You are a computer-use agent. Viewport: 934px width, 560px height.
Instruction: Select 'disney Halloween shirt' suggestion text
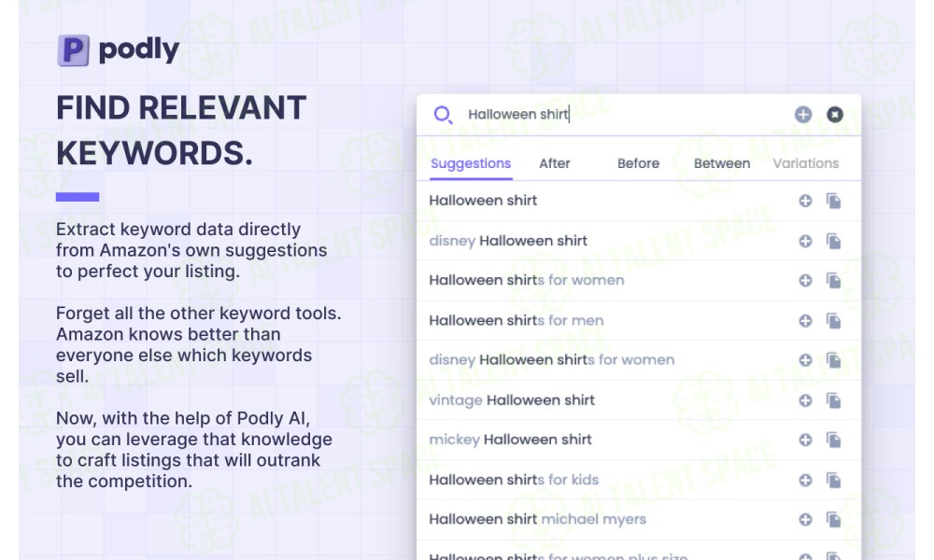[x=508, y=241]
